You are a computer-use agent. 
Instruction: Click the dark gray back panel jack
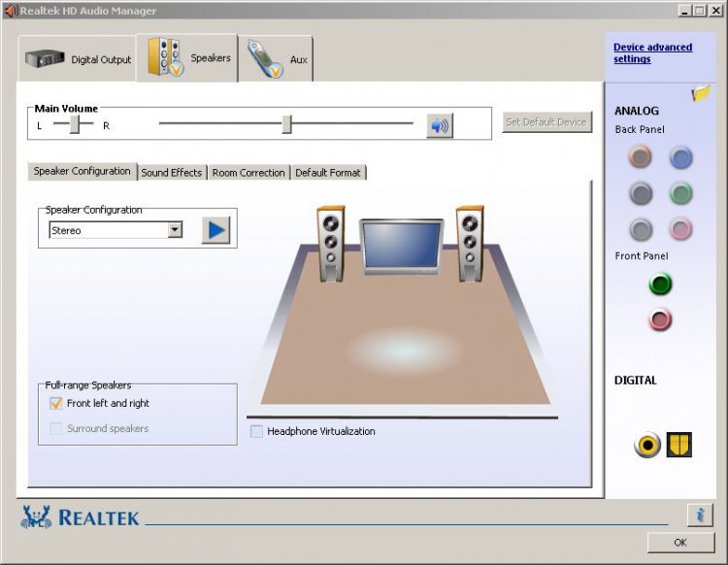641,193
